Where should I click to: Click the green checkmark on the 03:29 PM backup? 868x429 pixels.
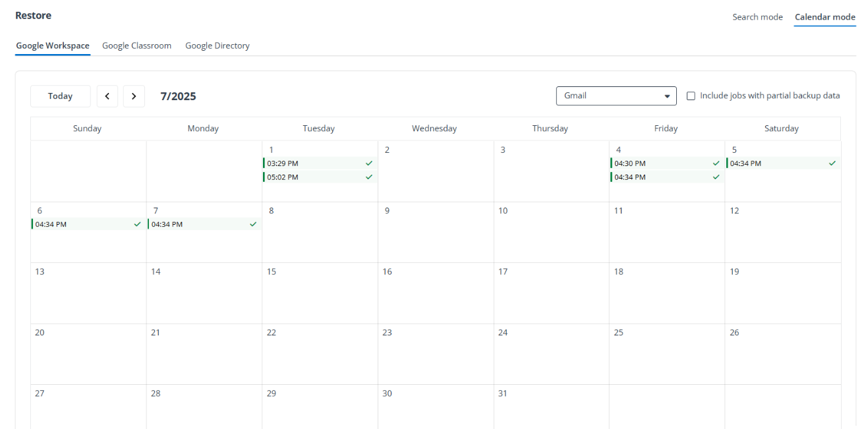click(369, 163)
